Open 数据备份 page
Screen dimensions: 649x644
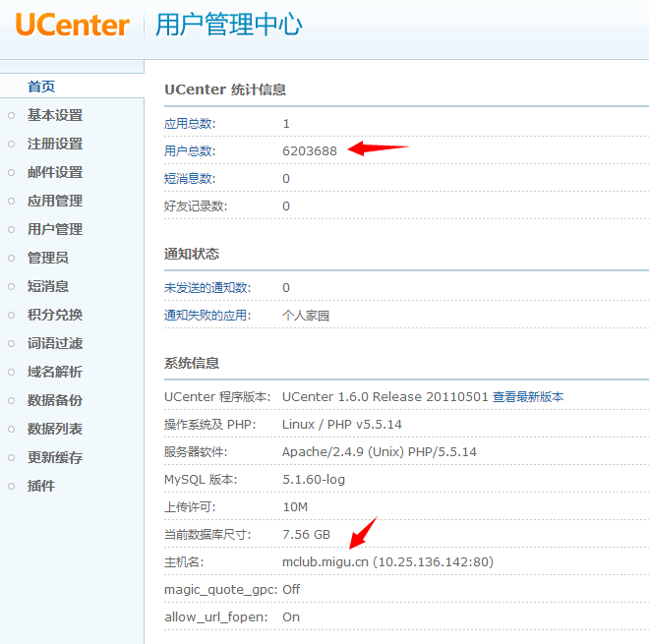pyautogui.click(x=55, y=400)
